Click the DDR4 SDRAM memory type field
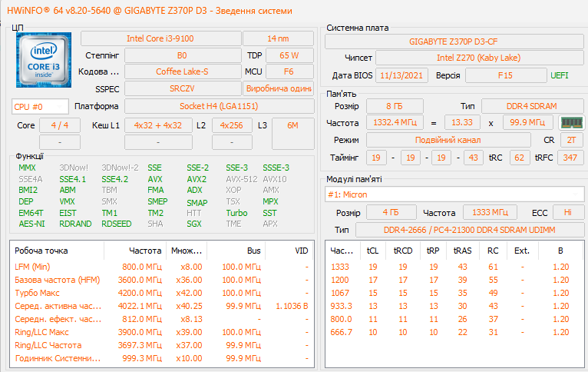 (532, 106)
